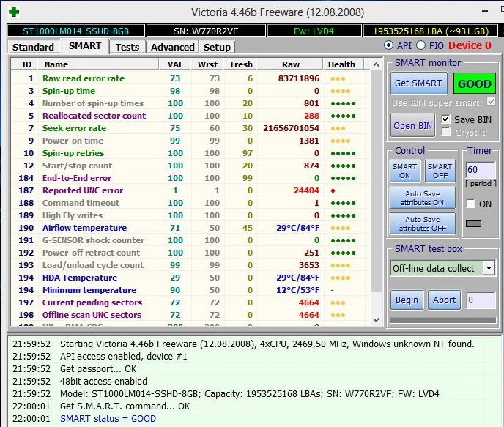
Task: Click the Health dots for Reported UNC error
Action: tap(333, 190)
